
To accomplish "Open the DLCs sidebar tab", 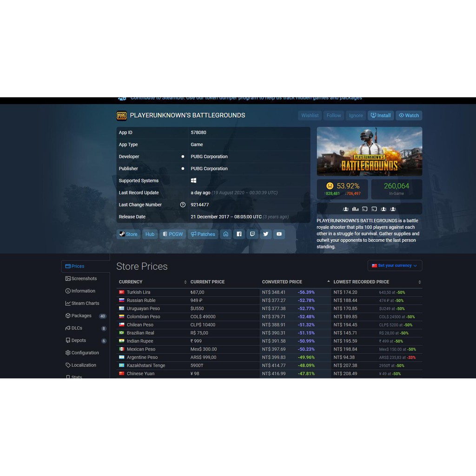I will click(86, 328).
